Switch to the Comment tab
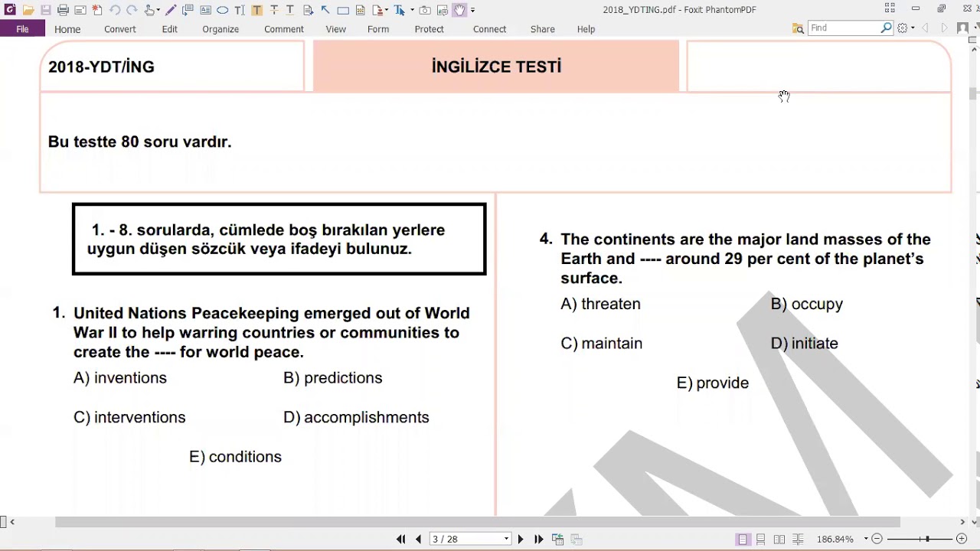This screenshot has height=551, width=980. pyautogui.click(x=284, y=29)
